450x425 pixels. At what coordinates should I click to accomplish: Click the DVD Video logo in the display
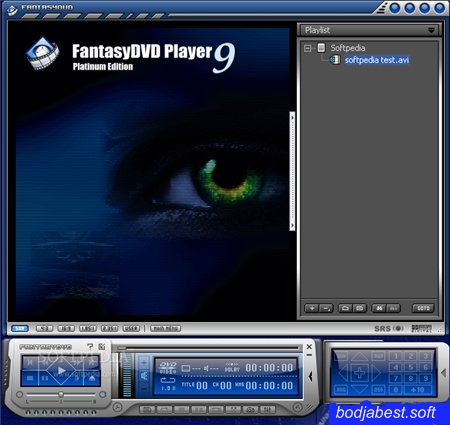click(x=168, y=367)
